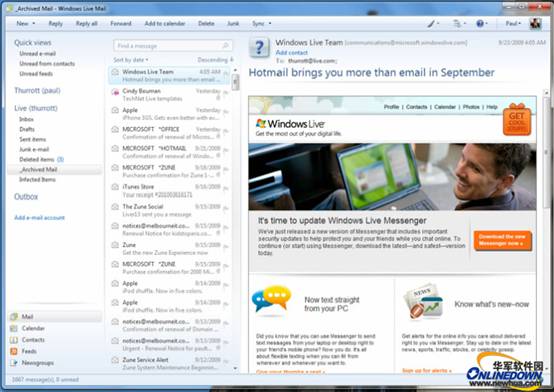Click the Add e-mail account link
This screenshot has width=554, height=392.
(39, 218)
